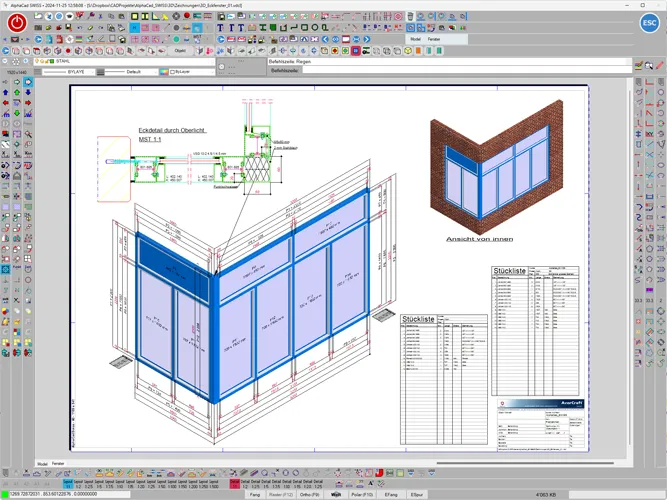Click the ESpur button in status bar

pos(418,494)
